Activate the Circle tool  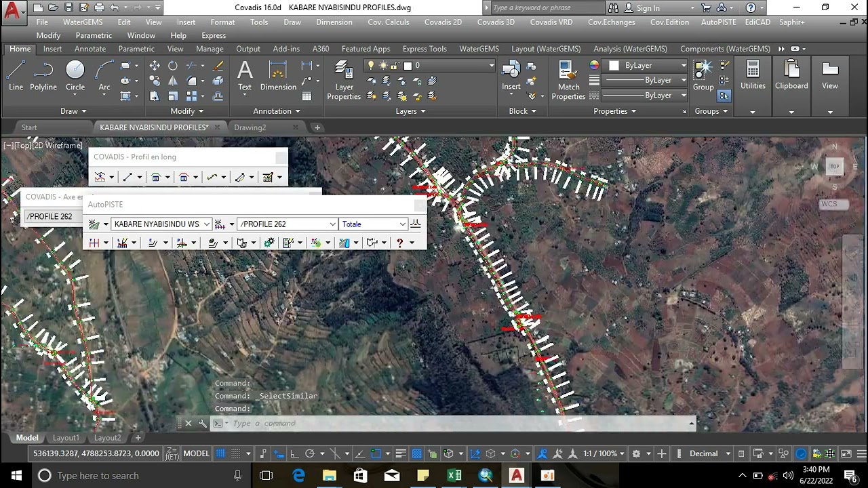tap(75, 76)
